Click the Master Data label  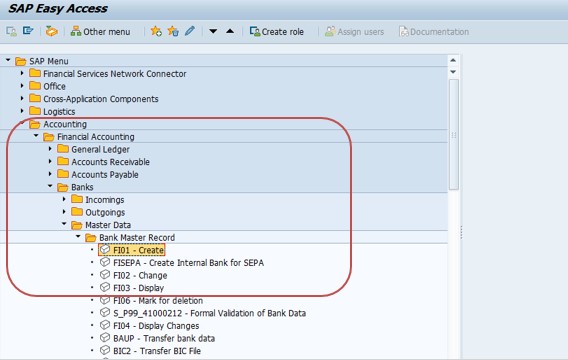[108, 225]
